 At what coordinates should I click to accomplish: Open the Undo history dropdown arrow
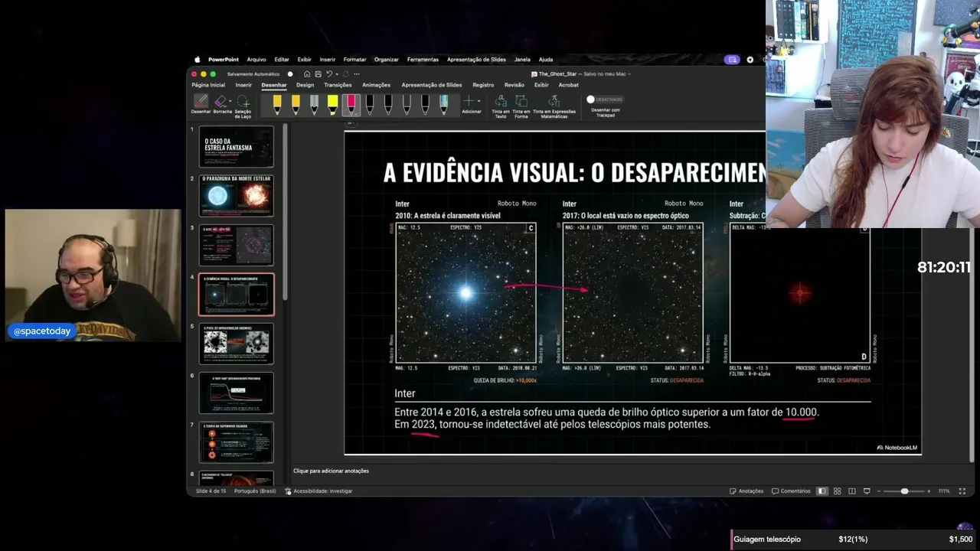[335, 74]
